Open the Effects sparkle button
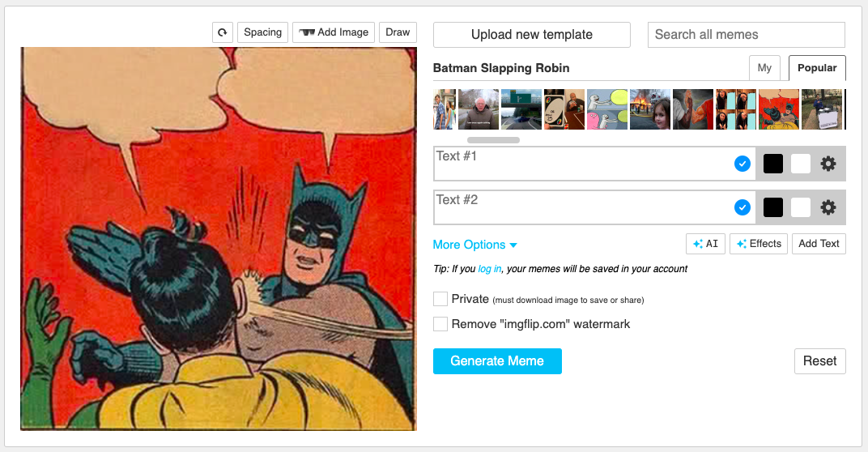868x452 pixels. [759, 244]
